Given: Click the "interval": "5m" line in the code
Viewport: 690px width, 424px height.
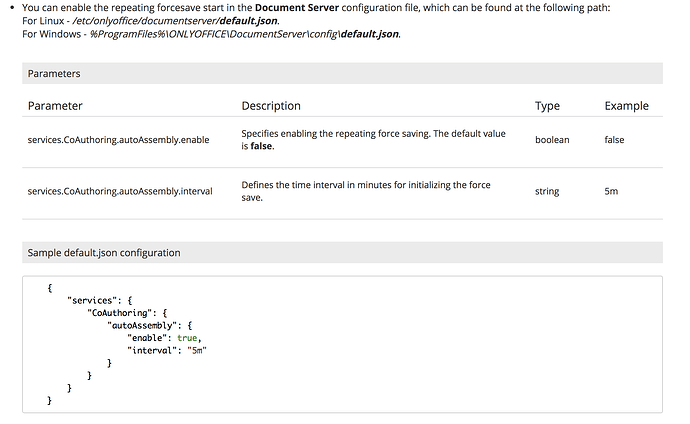Looking at the screenshot, I should (x=172, y=350).
